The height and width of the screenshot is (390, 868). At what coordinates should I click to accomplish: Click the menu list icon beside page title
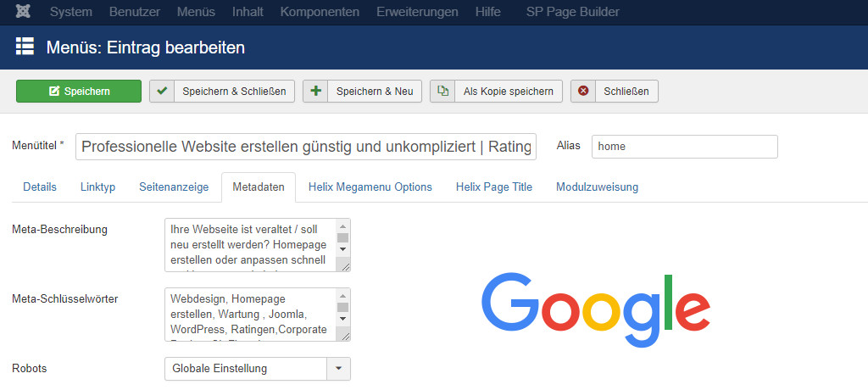pos(25,47)
